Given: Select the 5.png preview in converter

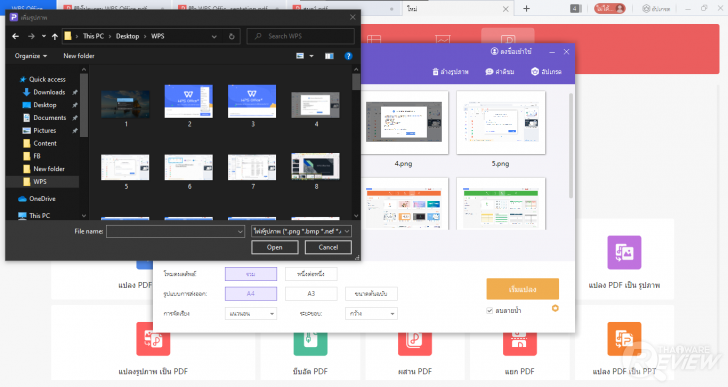Looking at the screenshot, I should coord(501,123).
